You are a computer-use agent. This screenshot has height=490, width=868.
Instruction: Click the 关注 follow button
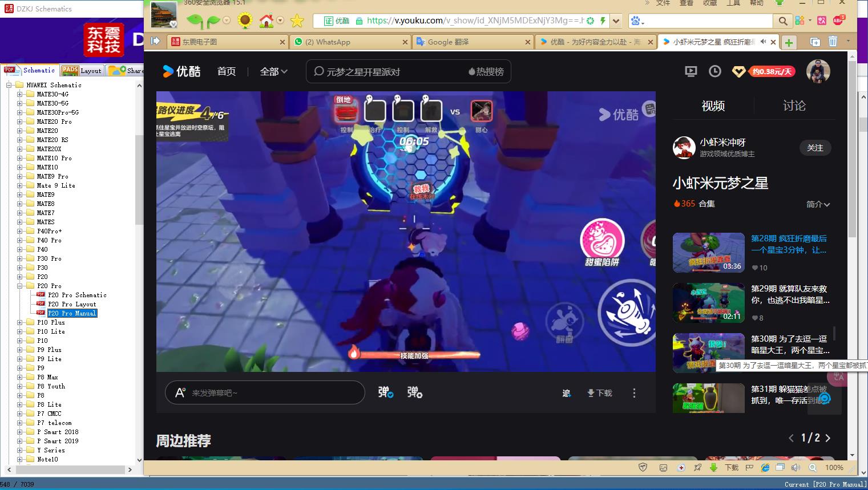tap(815, 148)
